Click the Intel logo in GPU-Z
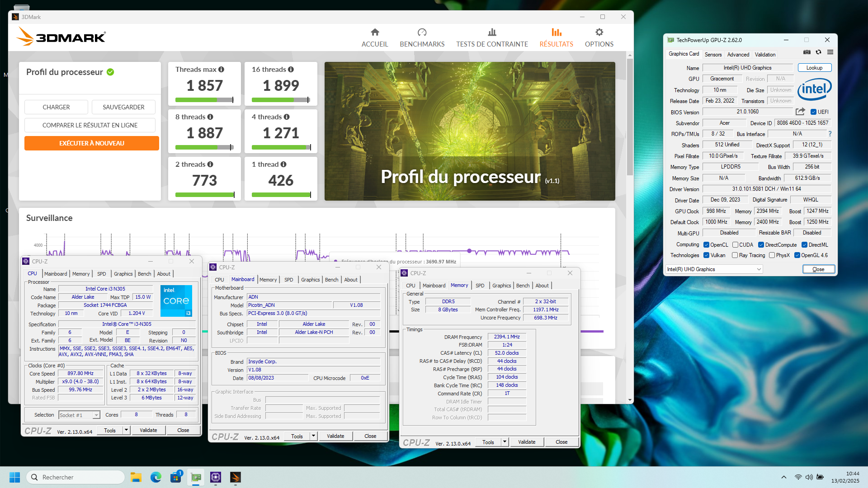Screen dimensions: 868x488 click(814, 89)
